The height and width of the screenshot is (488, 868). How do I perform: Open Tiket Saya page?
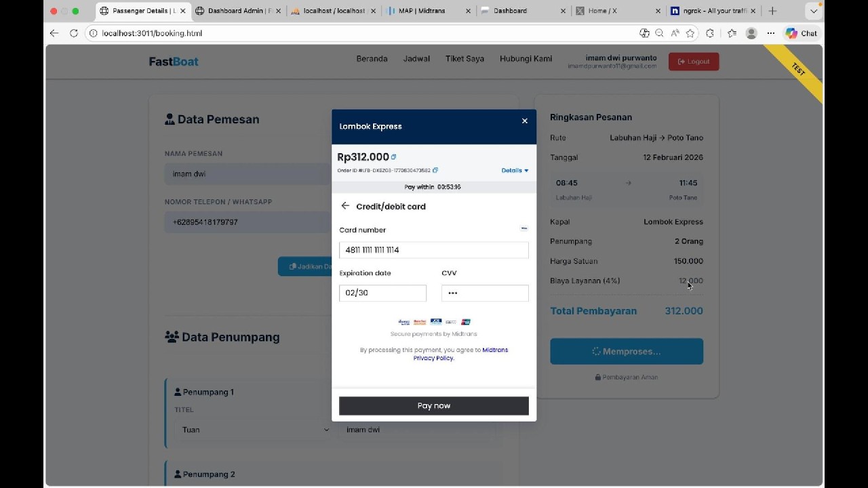(x=465, y=59)
